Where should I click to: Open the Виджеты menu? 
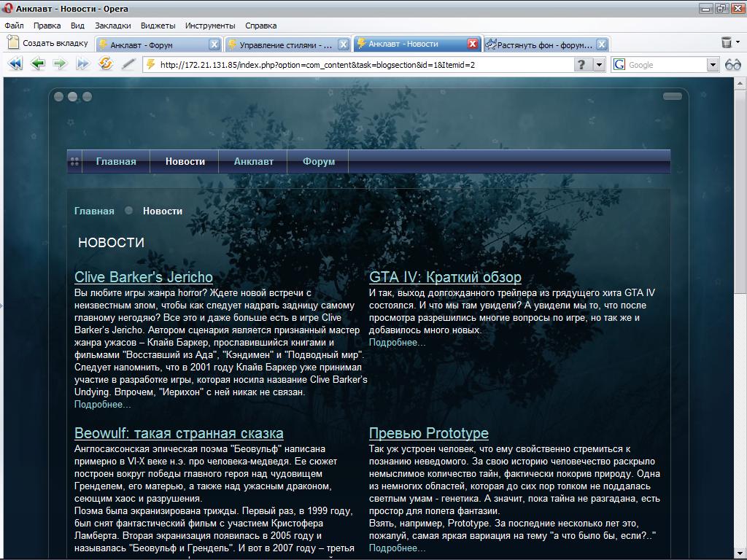158,26
